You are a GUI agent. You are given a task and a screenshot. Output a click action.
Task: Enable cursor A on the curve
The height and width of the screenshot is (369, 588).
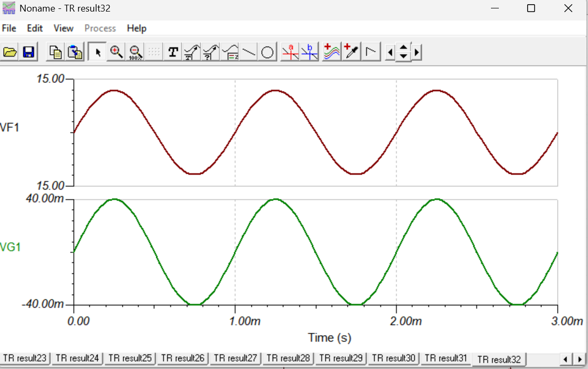pyautogui.click(x=290, y=52)
